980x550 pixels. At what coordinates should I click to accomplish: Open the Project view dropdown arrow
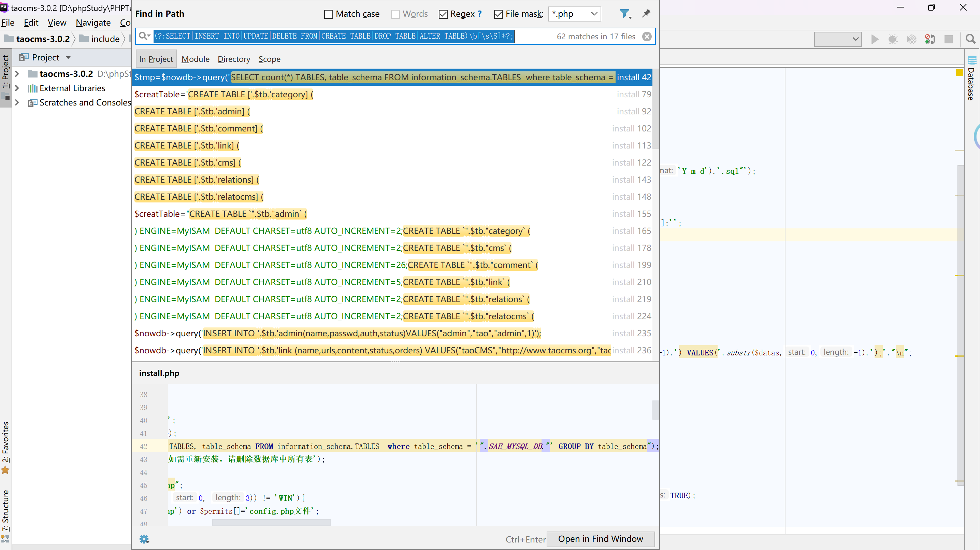tap(69, 57)
